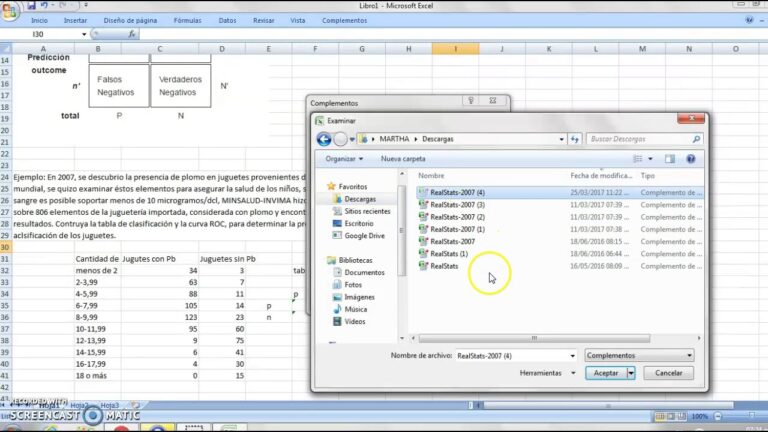Image resolution: width=768 pixels, height=432 pixels.
Task: Open the Organizar dropdown menu
Action: (x=344, y=159)
